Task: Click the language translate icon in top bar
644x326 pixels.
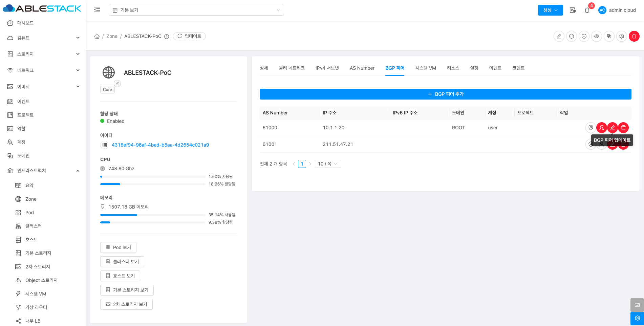Action: (573, 10)
